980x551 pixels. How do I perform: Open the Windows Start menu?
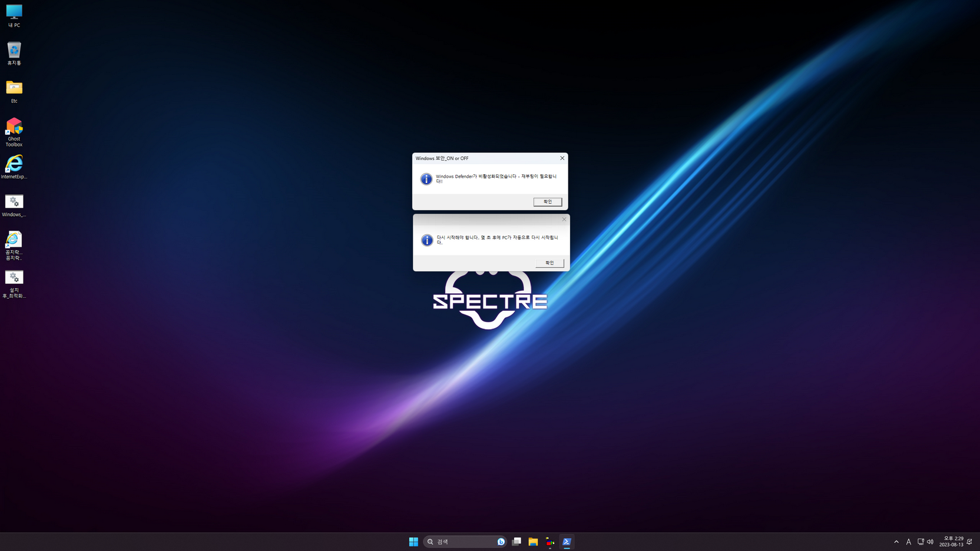coord(413,542)
